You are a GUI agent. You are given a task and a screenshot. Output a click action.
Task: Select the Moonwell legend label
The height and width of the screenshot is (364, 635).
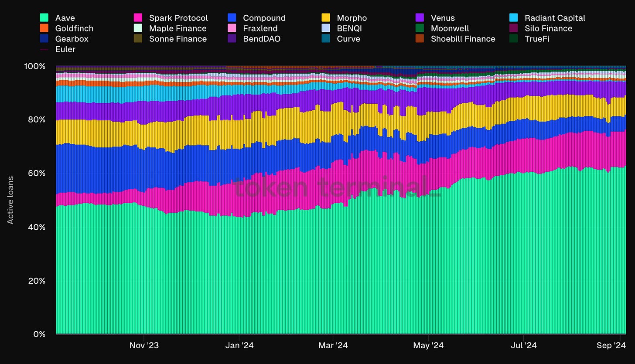[450, 28]
